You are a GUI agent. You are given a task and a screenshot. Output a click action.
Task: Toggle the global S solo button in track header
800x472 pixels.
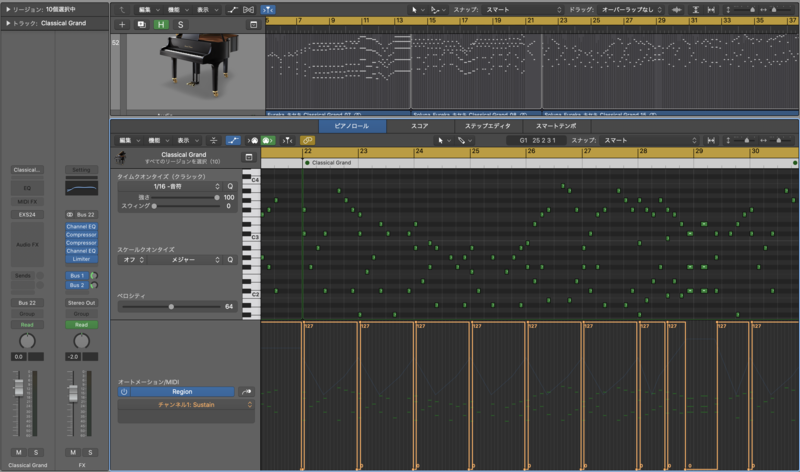point(180,24)
